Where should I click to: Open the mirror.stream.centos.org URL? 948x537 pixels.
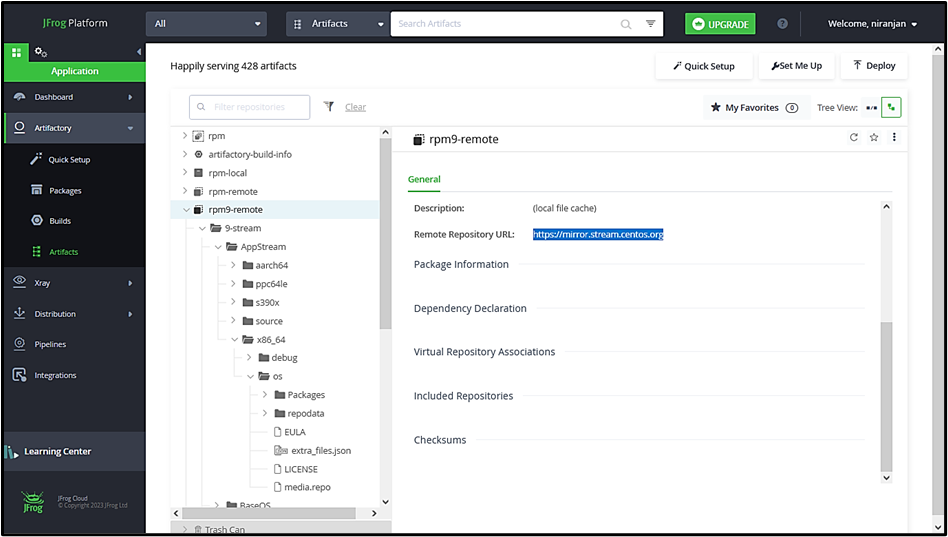pos(598,234)
